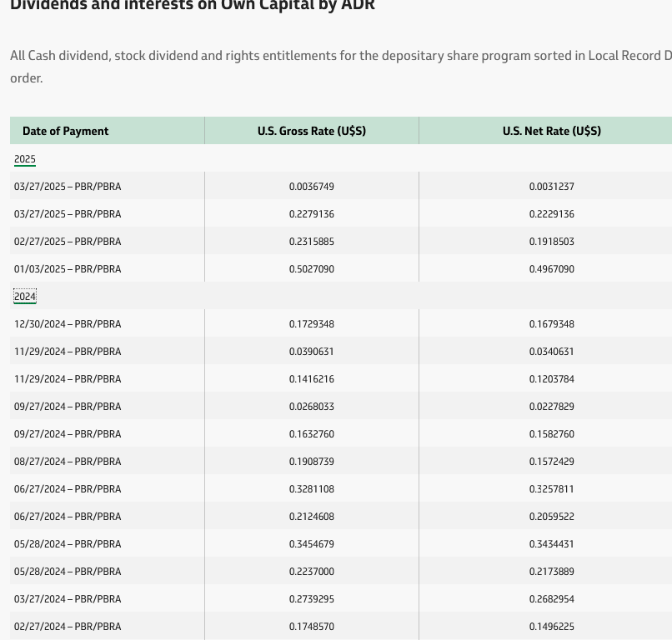The width and height of the screenshot is (672, 640).
Task: Select net rate value 0.0340631
Action: pyautogui.click(x=552, y=352)
